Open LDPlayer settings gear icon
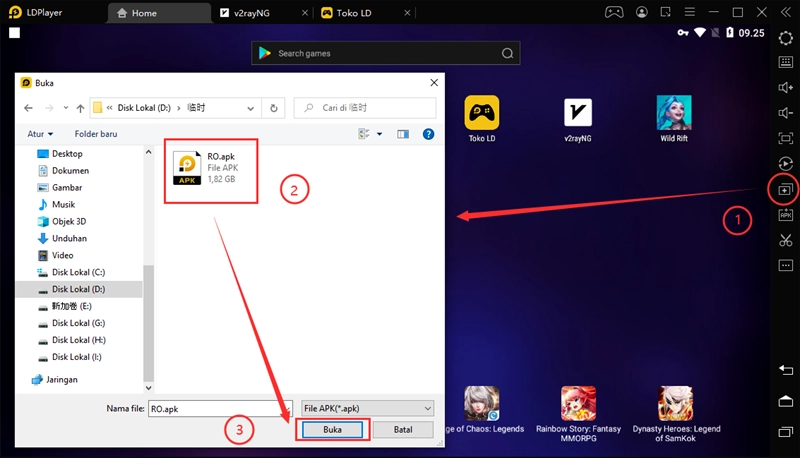The image size is (800, 458). click(x=786, y=38)
